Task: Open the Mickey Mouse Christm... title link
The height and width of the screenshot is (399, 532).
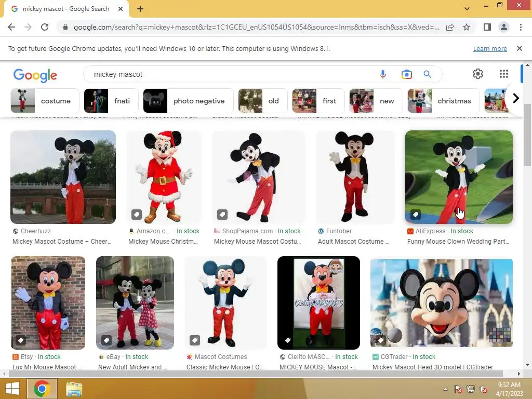Action: tap(163, 242)
